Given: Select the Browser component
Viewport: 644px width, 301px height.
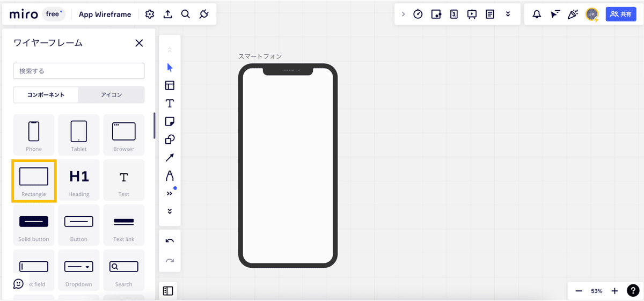Looking at the screenshot, I should pyautogui.click(x=124, y=135).
